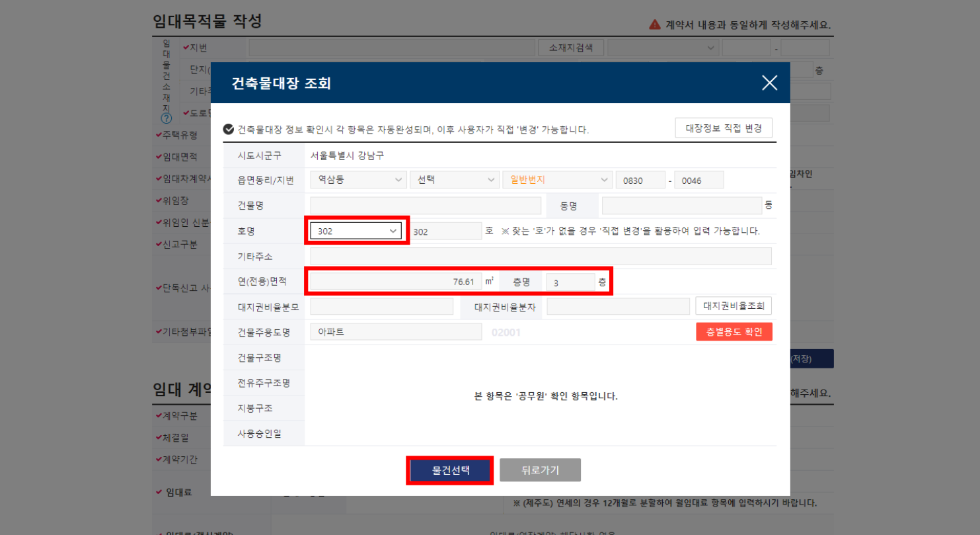Click the 사용승인일 label
This screenshot has height=535, width=980.
(260, 434)
